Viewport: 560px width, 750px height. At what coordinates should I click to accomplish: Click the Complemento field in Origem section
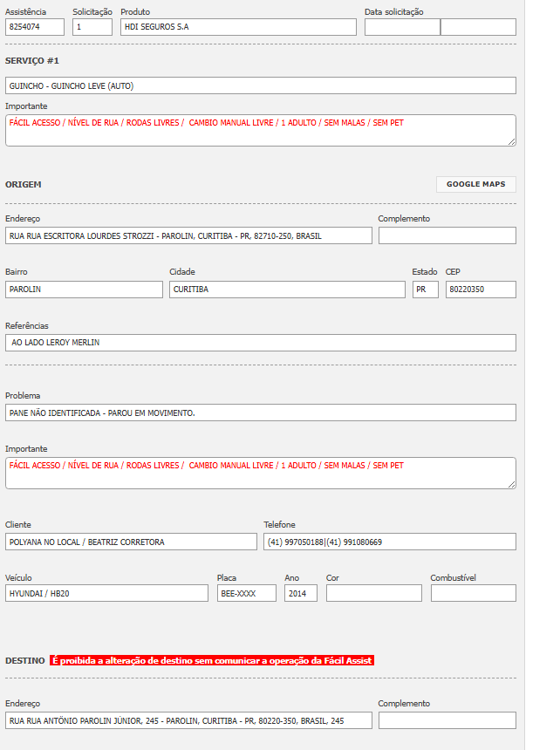click(447, 235)
